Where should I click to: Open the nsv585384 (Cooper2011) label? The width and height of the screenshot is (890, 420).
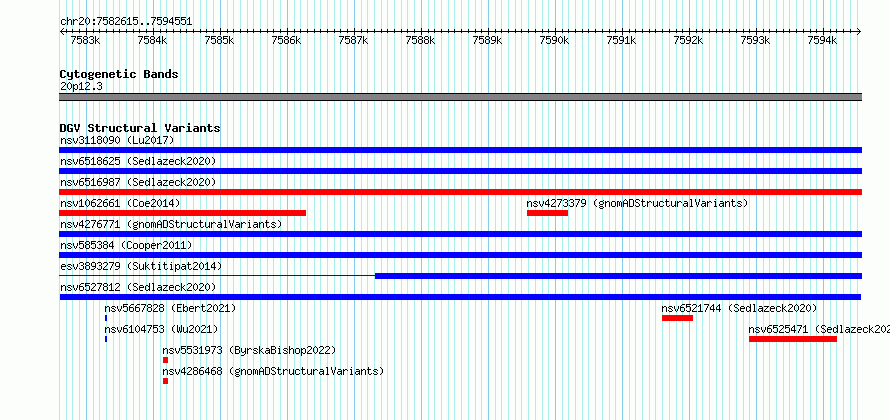click(126, 245)
